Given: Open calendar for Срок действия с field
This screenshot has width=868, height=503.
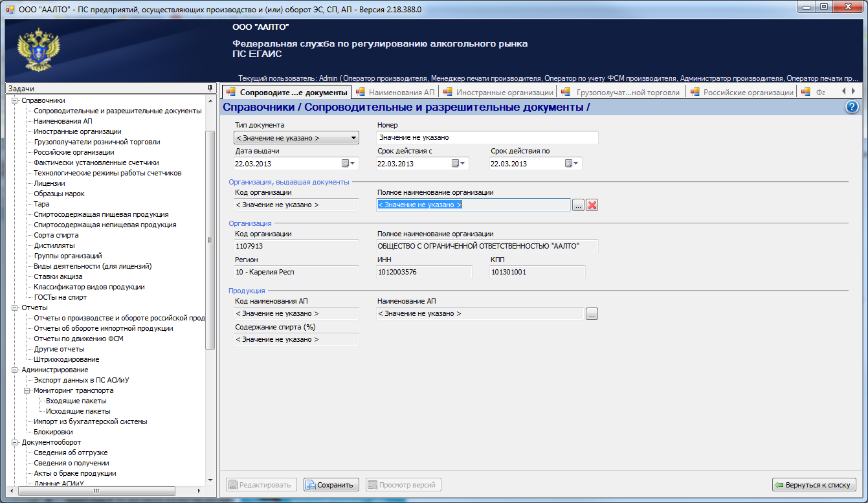Looking at the screenshot, I should [459, 163].
